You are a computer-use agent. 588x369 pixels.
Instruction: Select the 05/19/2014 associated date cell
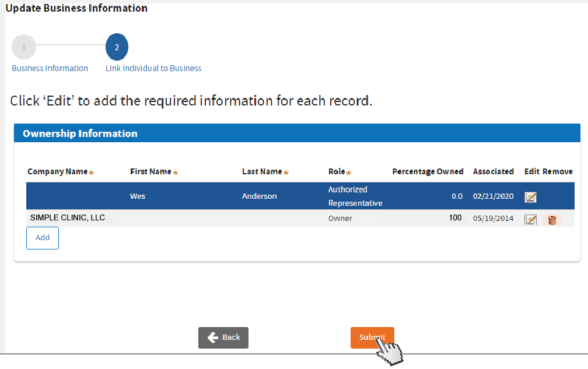click(493, 218)
